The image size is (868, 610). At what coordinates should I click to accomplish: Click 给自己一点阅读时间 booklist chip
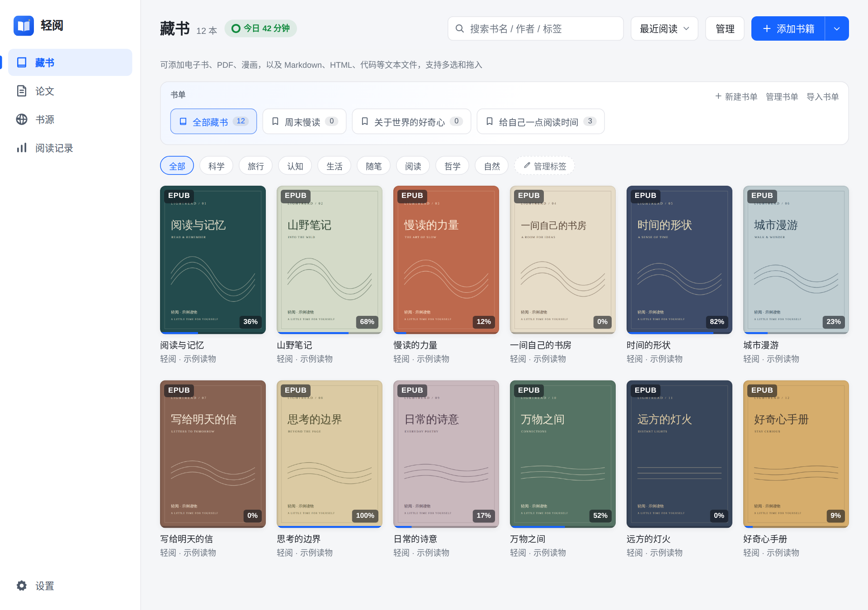(541, 121)
